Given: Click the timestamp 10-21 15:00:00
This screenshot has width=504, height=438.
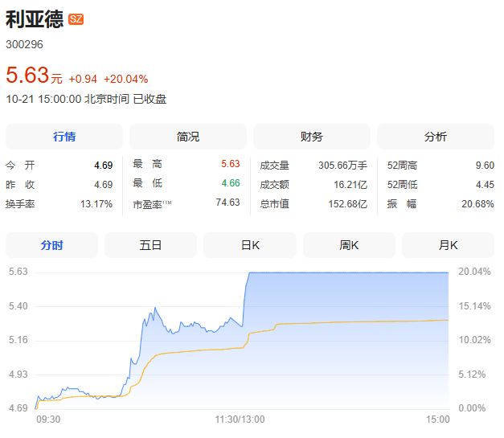Looking at the screenshot, I should click(x=43, y=99).
